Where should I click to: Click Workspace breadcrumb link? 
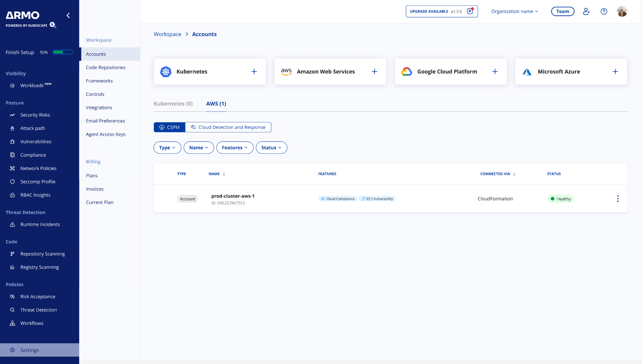tap(167, 34)
